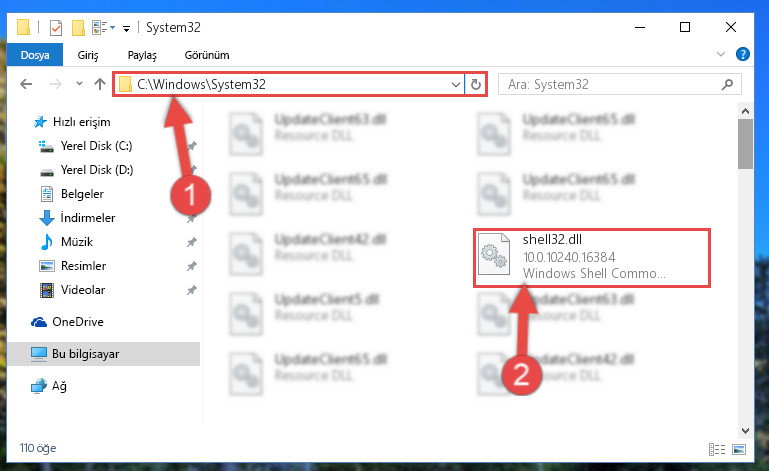Viewport: 769px width, 471px height.
Task: Select the shell32.dll file
Action: (591, 258)
